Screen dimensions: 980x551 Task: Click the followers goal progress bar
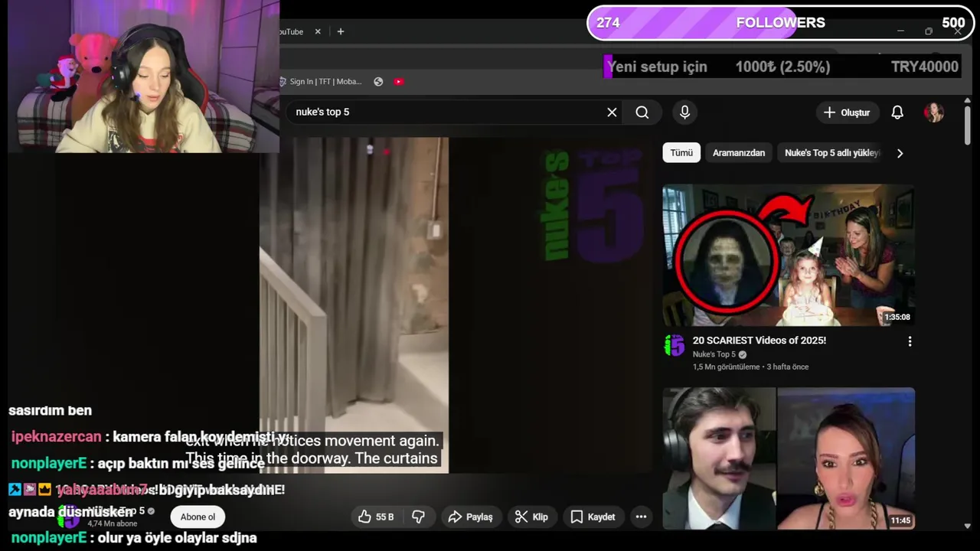pos(780,23)
